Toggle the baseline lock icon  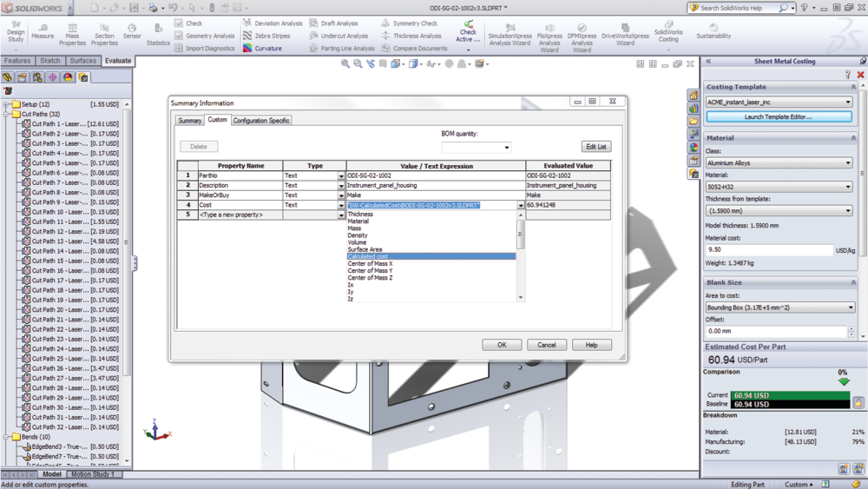858,403
